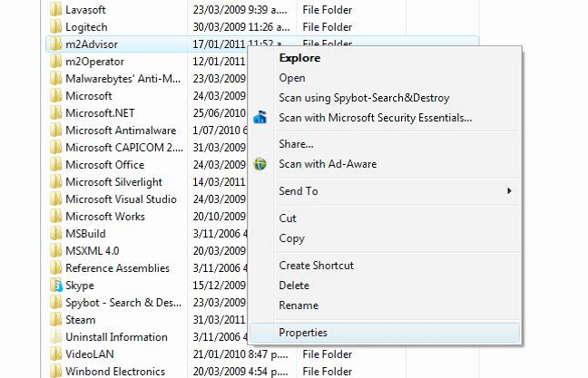Click the Logitech folder icon
588x378 pixels.
56,27
